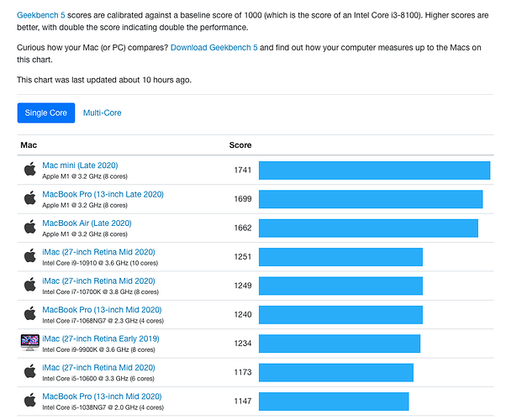Click score value 1240
Image resolution: width=506 pixels, height=420 pixels.
click(x=243, y=314)
